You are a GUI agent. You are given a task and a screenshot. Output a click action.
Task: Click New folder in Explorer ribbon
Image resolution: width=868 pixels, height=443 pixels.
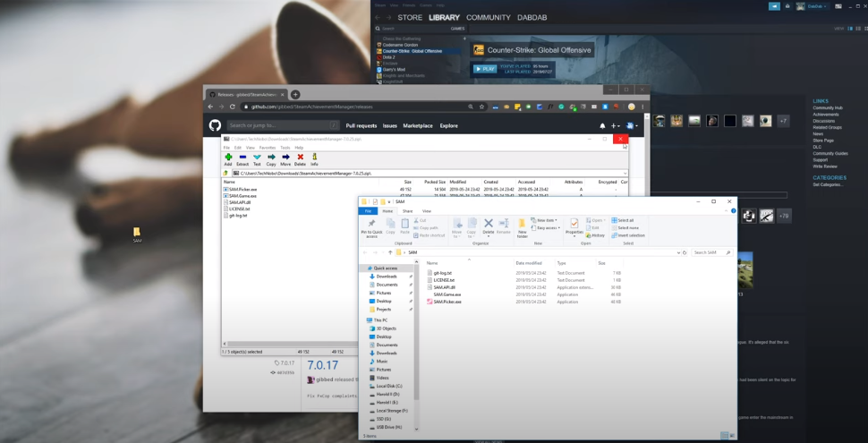tap(522, 226)
